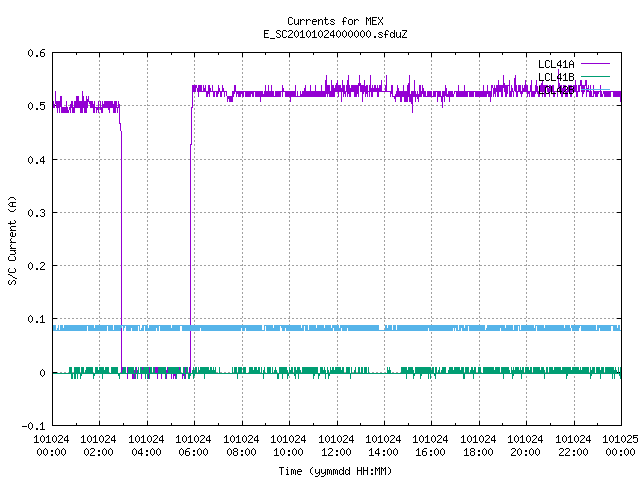Image resolution: width=640 pixels, height=480 pixels.
Task: Click the x-axis time label 08:00
Action: (x=241, y=452)
